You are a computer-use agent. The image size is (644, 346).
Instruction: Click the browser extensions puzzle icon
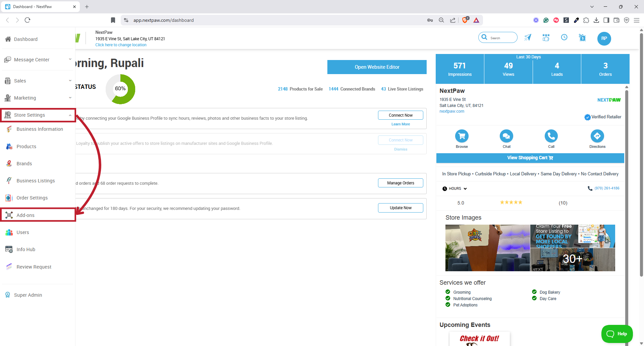[x=586, y=20]
